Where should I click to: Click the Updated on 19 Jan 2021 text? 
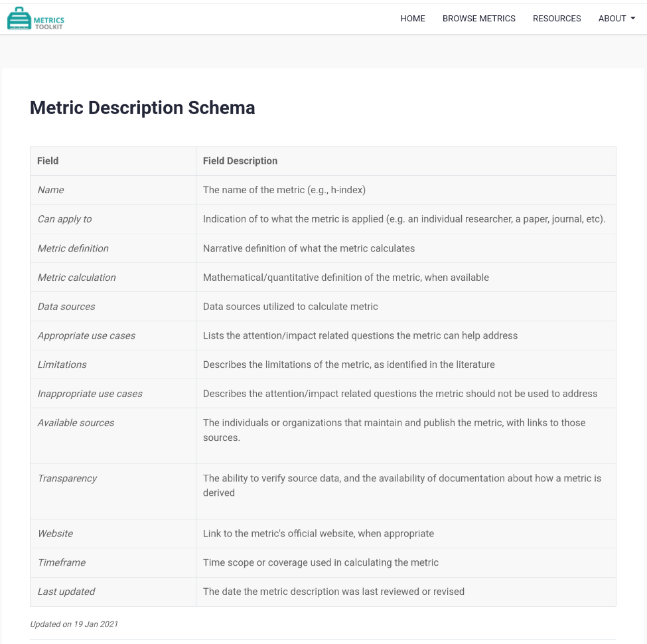pos(74,624)
